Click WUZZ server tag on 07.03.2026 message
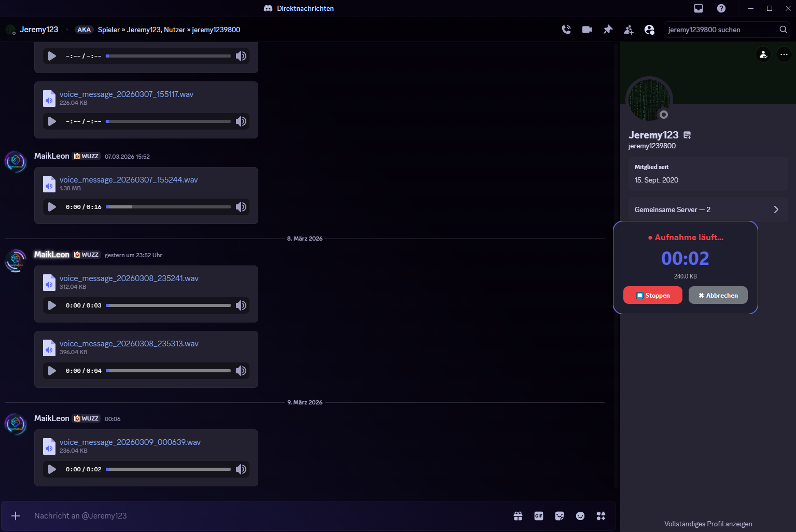The width and height of the screenshot is (796, 532). pos(86,156)
